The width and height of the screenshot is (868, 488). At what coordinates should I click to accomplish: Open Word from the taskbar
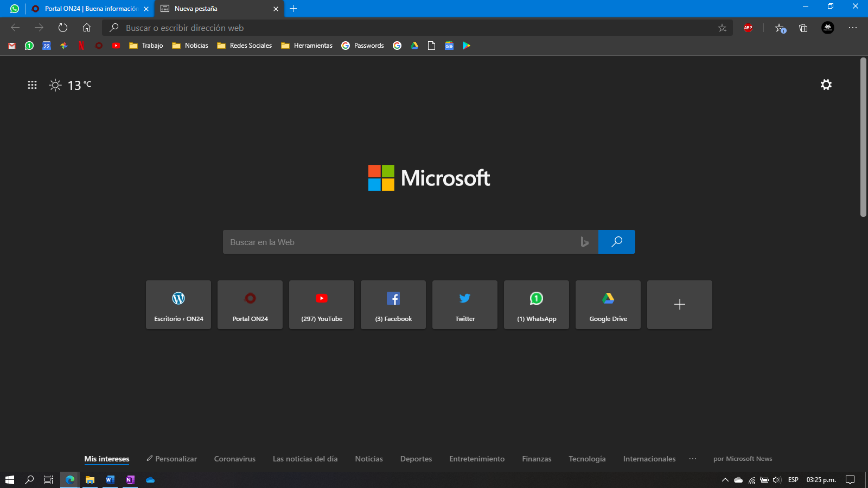point(110,480)
